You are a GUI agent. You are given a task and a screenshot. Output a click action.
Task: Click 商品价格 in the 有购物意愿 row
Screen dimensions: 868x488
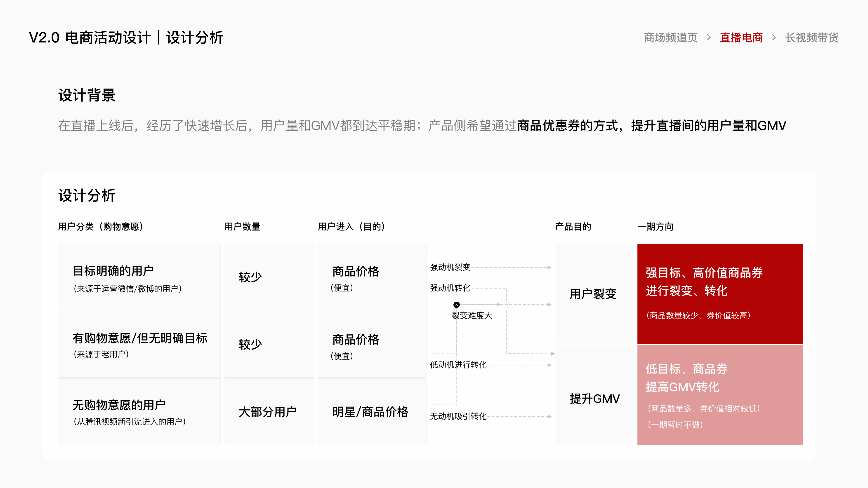click(356, 340)
